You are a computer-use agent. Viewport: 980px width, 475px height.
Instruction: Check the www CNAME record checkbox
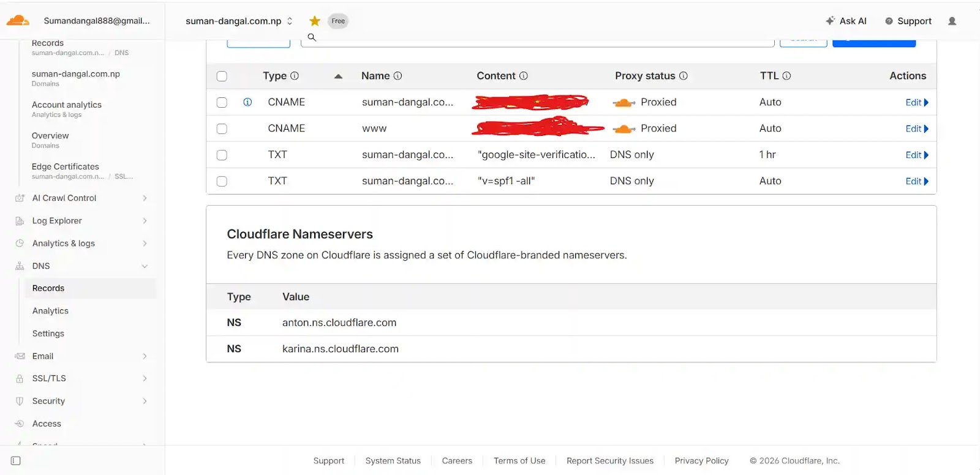[x=222, y=129]
